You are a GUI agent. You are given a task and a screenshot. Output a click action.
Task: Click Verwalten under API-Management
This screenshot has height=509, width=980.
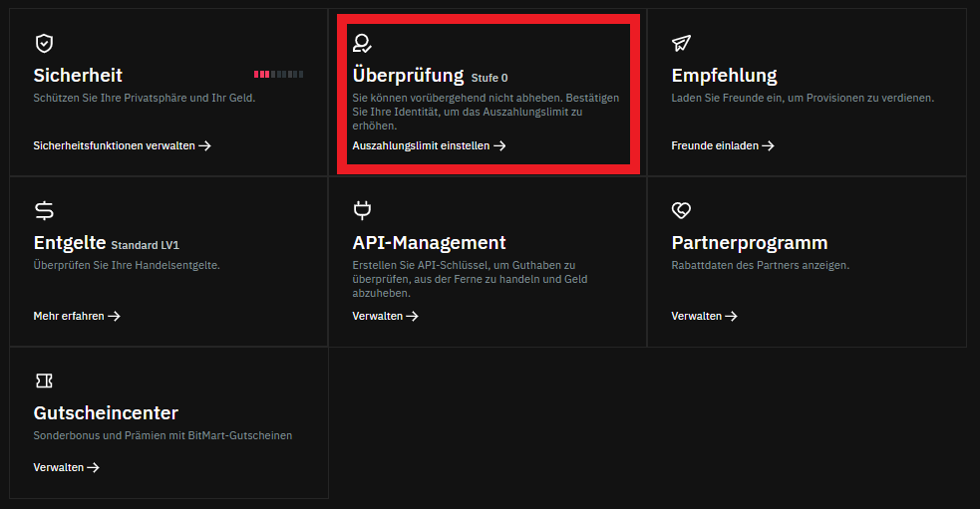pos(385,316)
